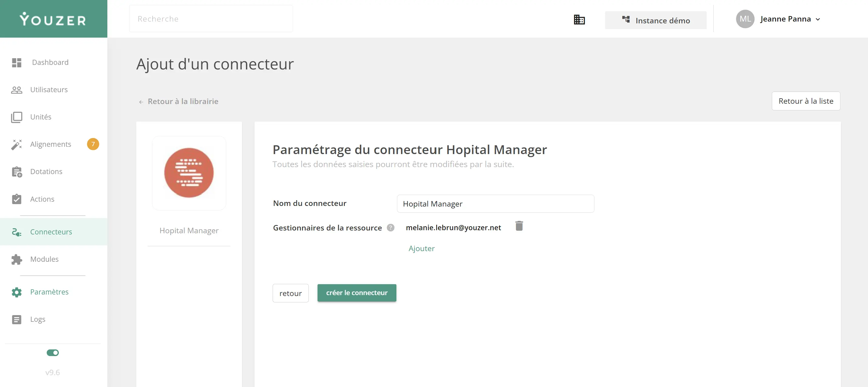Open the Instance démo selector
This screenshot has width=868, height=387.
click(x=655, y=20)
